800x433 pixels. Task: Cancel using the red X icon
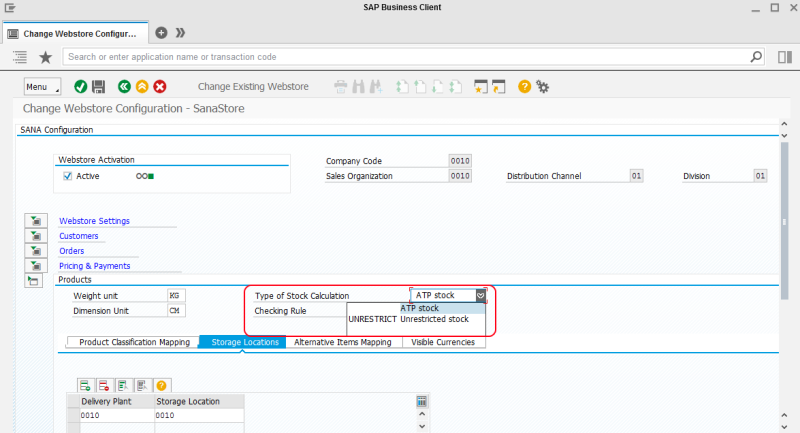click(x=160, y=87)
